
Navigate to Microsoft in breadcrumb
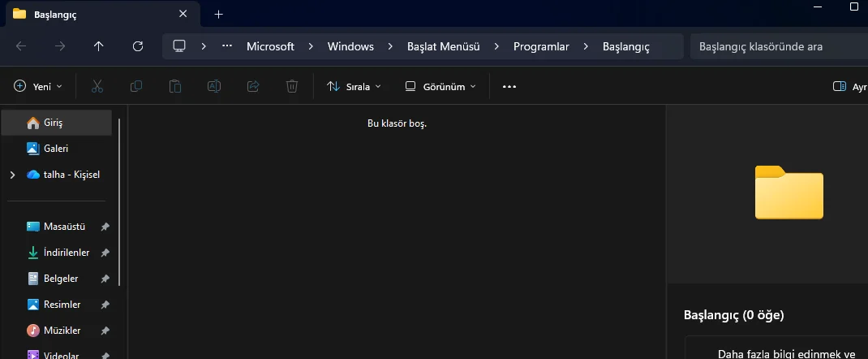270,46
